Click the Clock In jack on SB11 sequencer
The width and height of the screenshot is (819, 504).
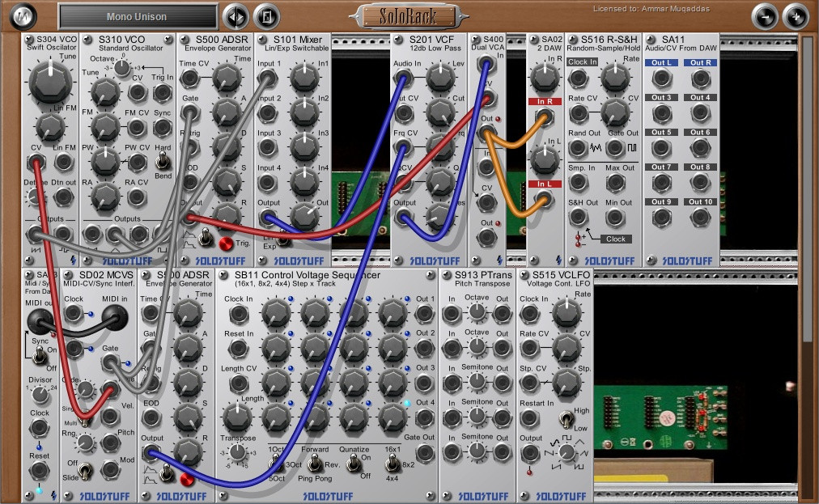pyautogui.click(x=239, y=315)
